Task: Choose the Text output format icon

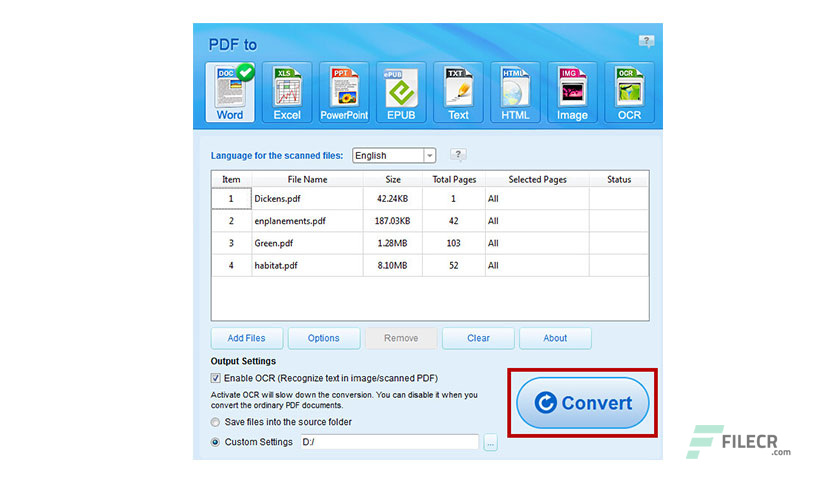Action: click(458, 92)
